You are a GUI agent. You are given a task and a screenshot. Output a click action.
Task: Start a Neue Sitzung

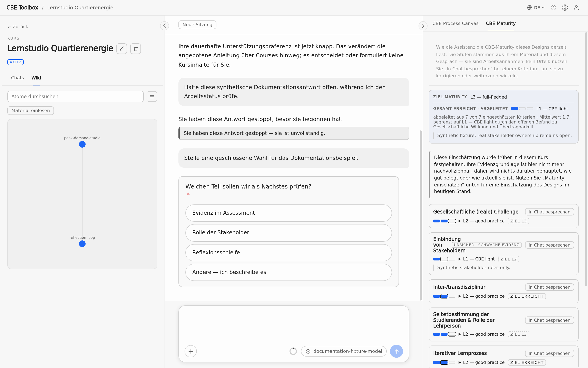pyautogui.click(x=197, y=25)
